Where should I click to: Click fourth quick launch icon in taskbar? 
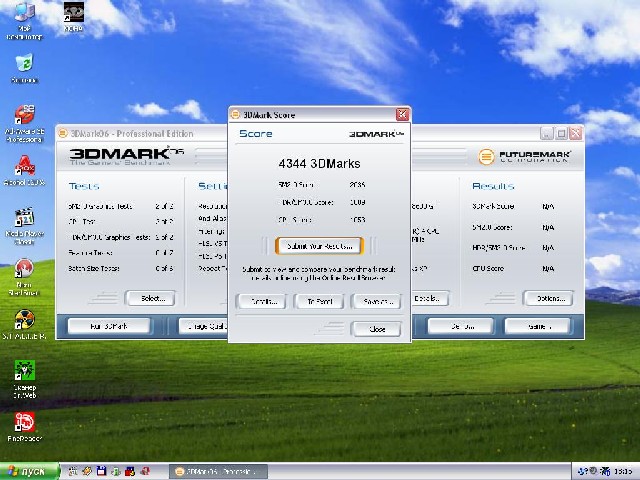point(116,471)
